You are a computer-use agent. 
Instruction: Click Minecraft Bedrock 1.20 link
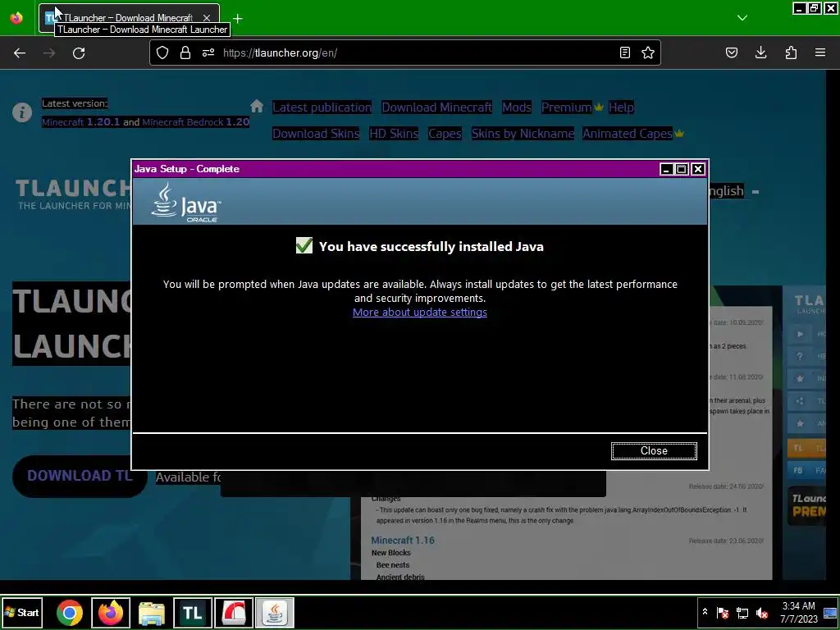point(195,122)
